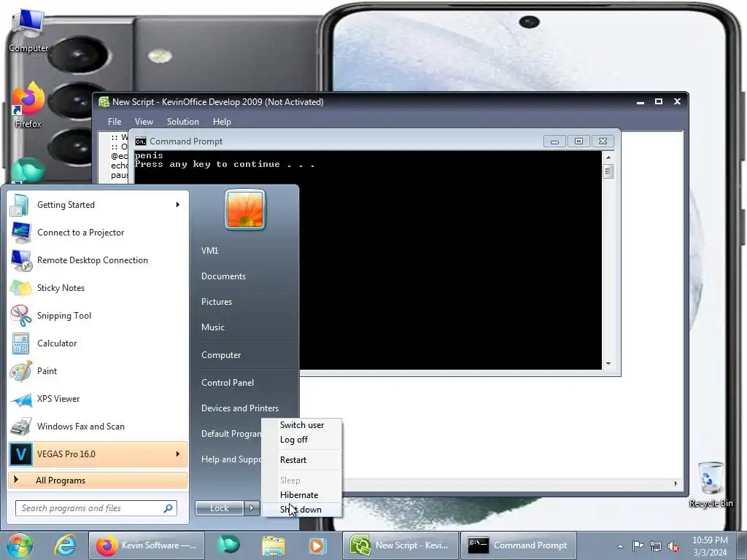This screenshot has height=560, width=747.
Task: Start the Calculator app
Action: (x=98, y=343)
